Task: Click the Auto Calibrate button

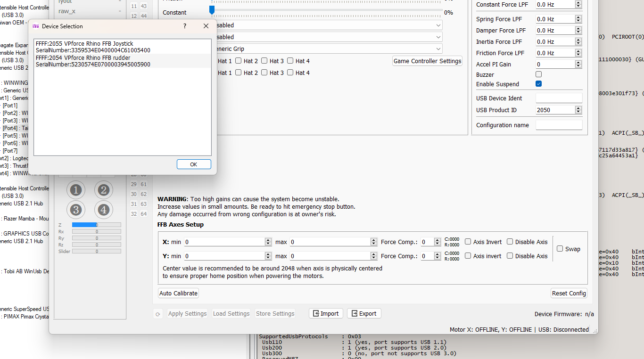Action: [x=178, y=293]
